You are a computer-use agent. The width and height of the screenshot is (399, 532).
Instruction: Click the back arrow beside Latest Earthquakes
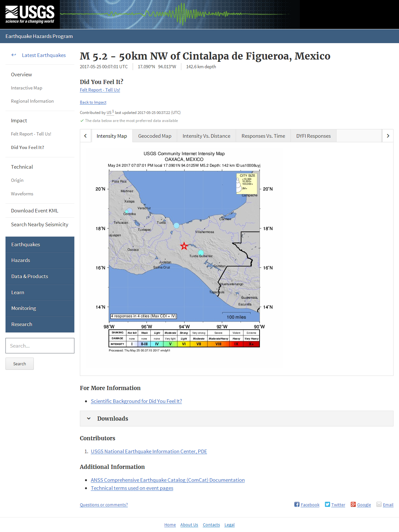point(14,55)
